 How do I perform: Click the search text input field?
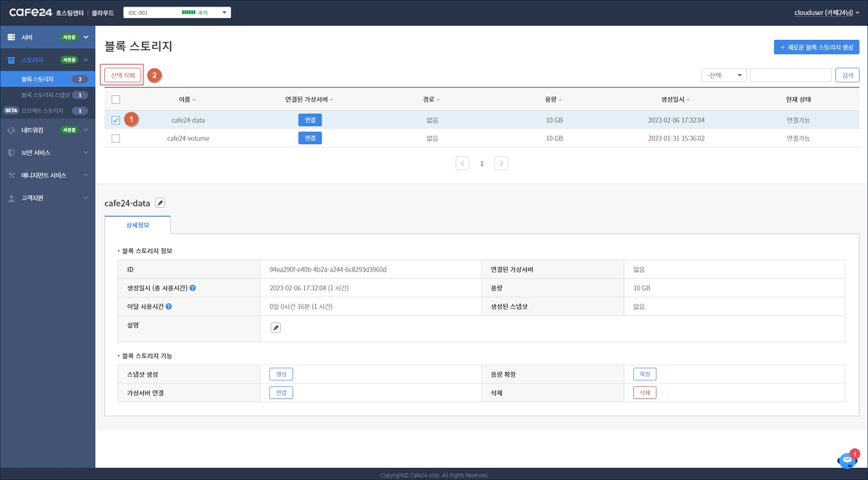791,75
